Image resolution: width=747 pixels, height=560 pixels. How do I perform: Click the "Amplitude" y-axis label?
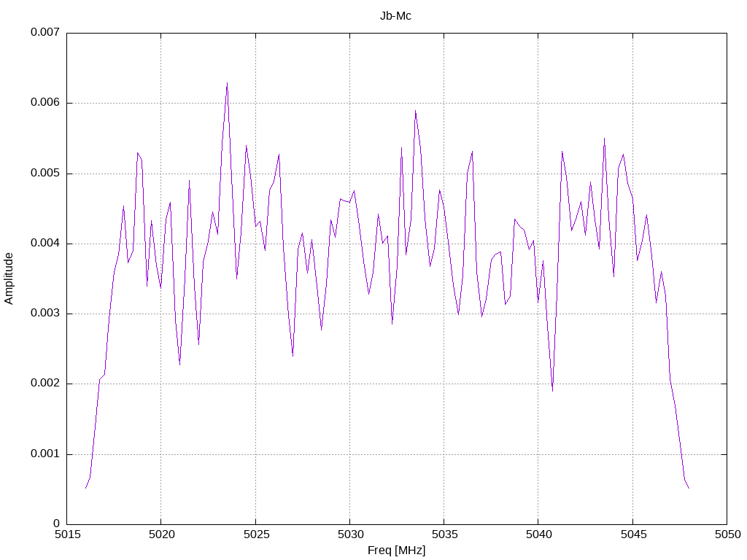pos(9,279)
